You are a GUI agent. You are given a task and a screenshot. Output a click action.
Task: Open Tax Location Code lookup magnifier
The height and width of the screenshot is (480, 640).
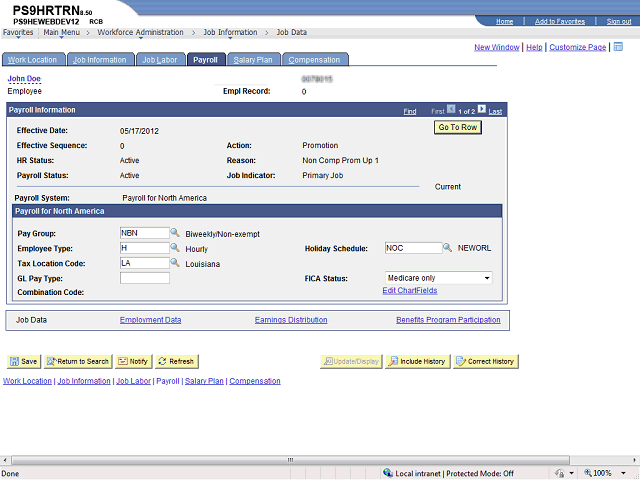[x=175, y=263]
